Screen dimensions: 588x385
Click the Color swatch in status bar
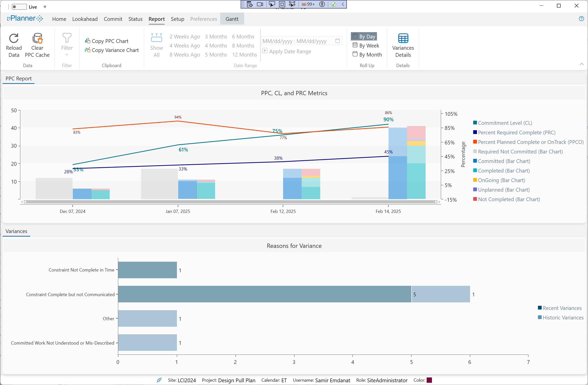429,380
